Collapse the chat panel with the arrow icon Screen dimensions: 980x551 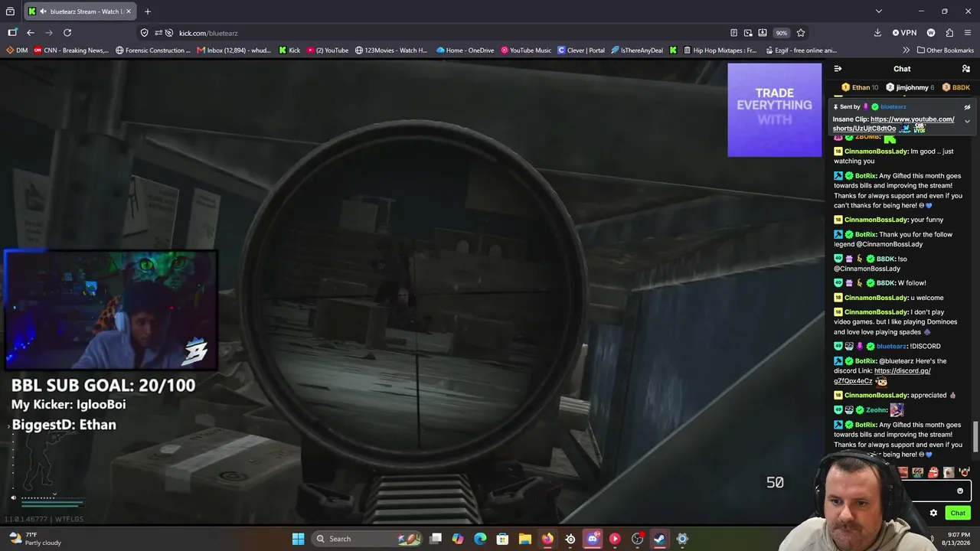pos(838,69)
